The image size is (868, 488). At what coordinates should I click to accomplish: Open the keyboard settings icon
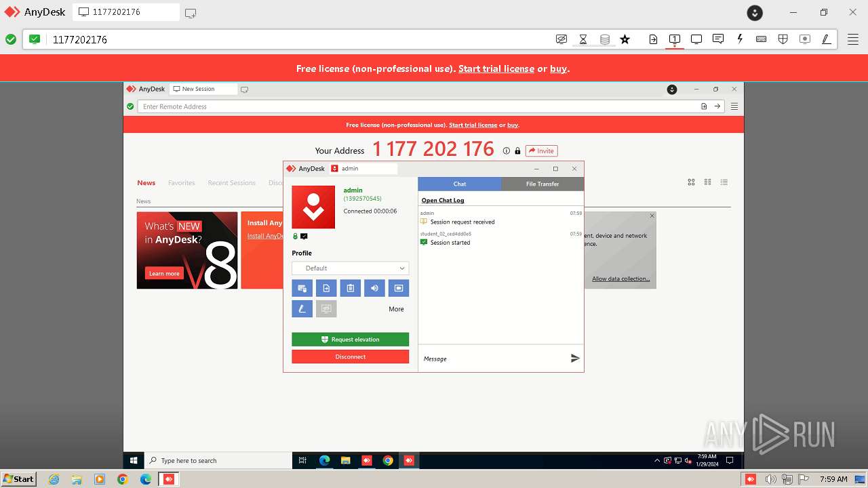(x=762, y=39)
